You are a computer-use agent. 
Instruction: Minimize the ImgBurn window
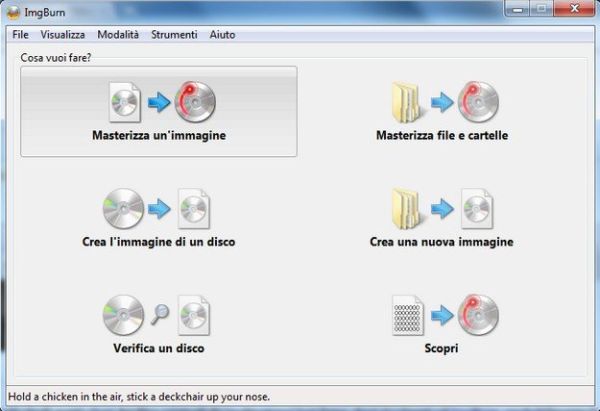(518, 10)
